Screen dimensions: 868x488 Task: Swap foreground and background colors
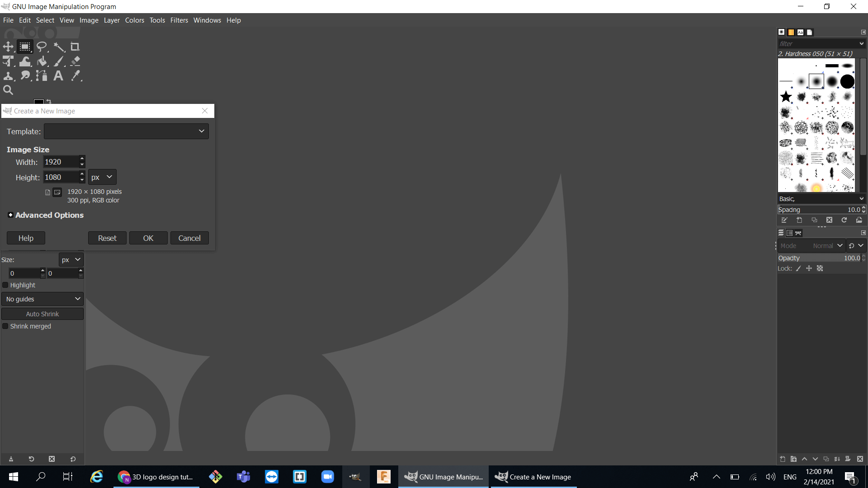pos(49,101)
